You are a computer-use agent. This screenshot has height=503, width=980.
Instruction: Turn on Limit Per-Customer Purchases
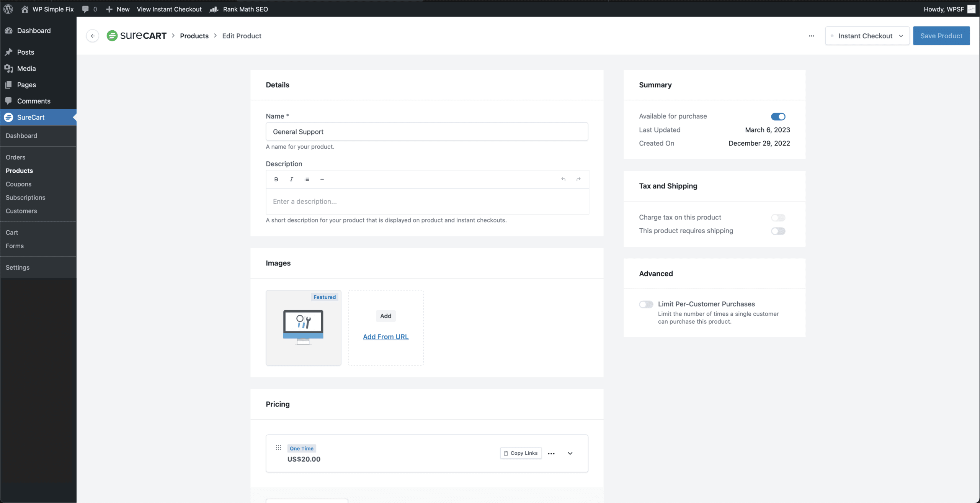[646, 304]
